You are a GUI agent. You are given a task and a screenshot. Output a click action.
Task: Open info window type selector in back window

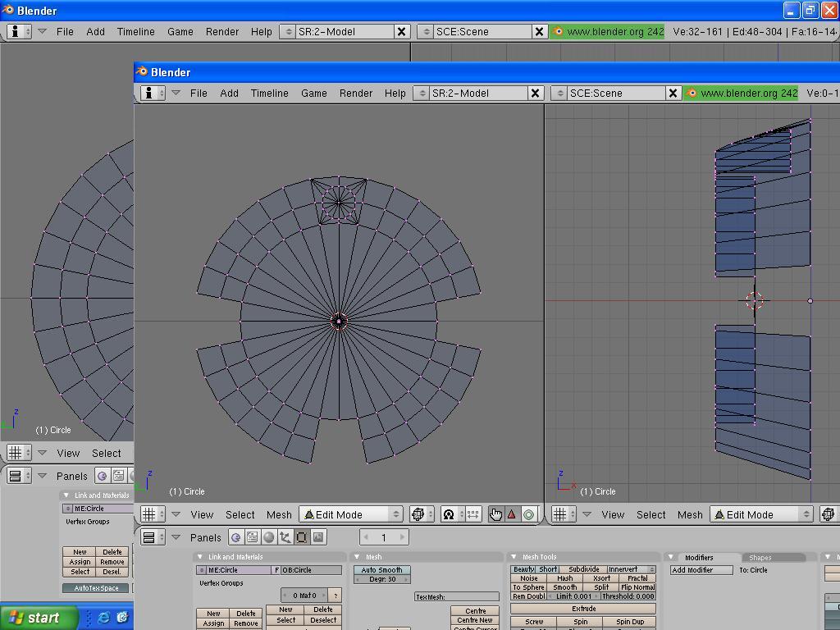[20, 32]
